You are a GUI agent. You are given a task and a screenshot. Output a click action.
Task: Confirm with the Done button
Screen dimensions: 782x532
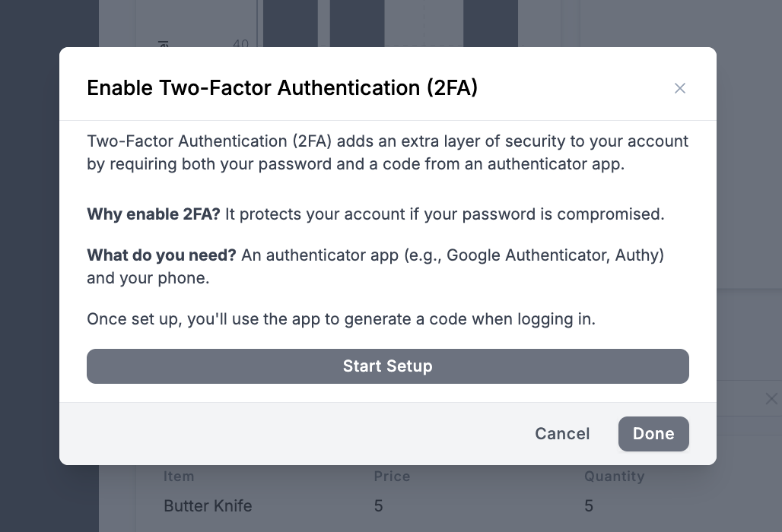pos(653,433)
